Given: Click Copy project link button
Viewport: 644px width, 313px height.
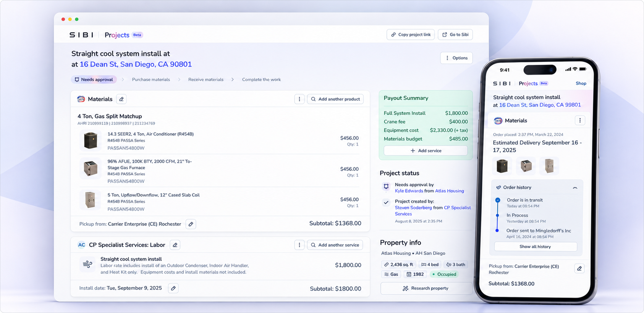Looking at the screenshot, I should pyautogui.click(x=410, y=35).
